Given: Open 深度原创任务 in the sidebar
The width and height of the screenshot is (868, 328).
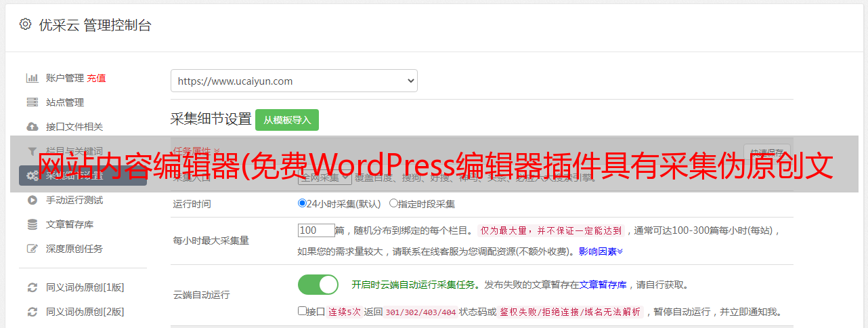Looking at the screenshot, I should (74, 249).
